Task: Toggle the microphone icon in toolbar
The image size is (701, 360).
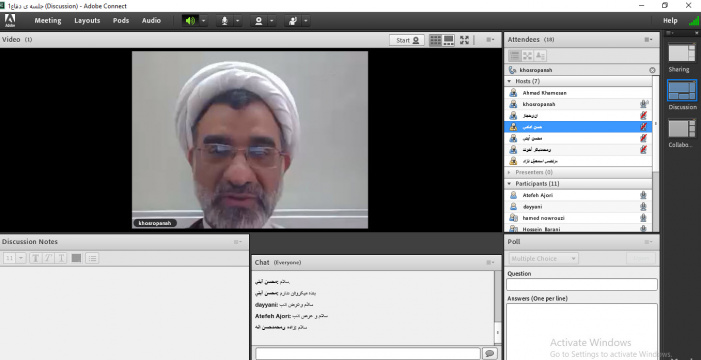Action: point(224,21)
